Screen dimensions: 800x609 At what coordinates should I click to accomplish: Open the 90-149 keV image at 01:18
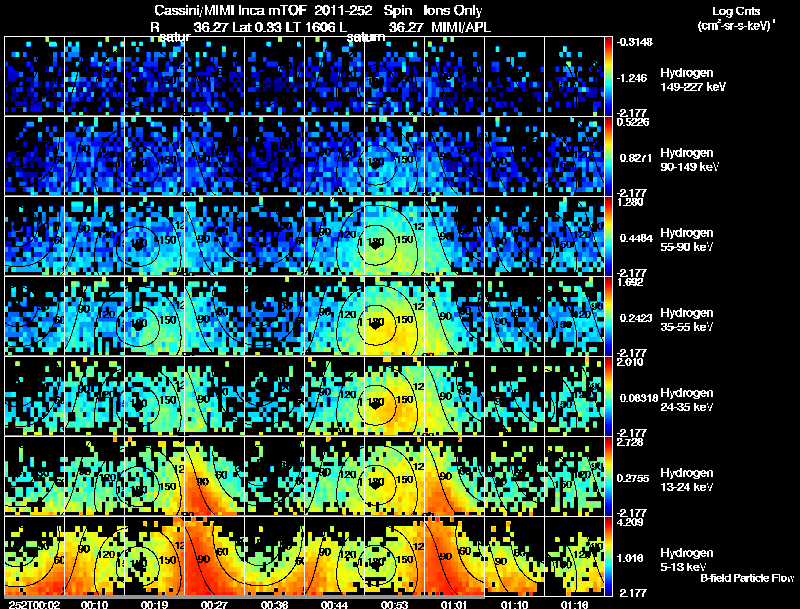click(x=574, y=156)
